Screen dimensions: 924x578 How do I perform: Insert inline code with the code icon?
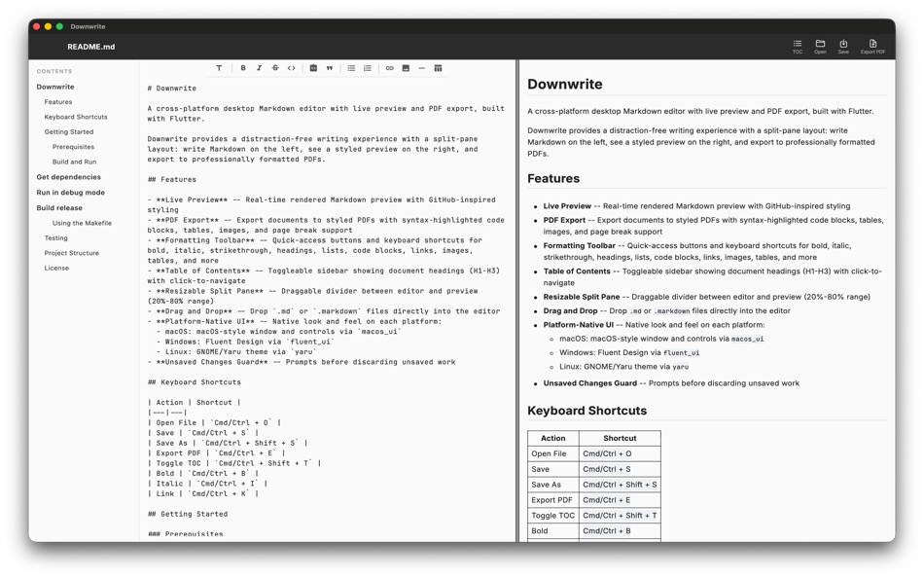point(292,68)
